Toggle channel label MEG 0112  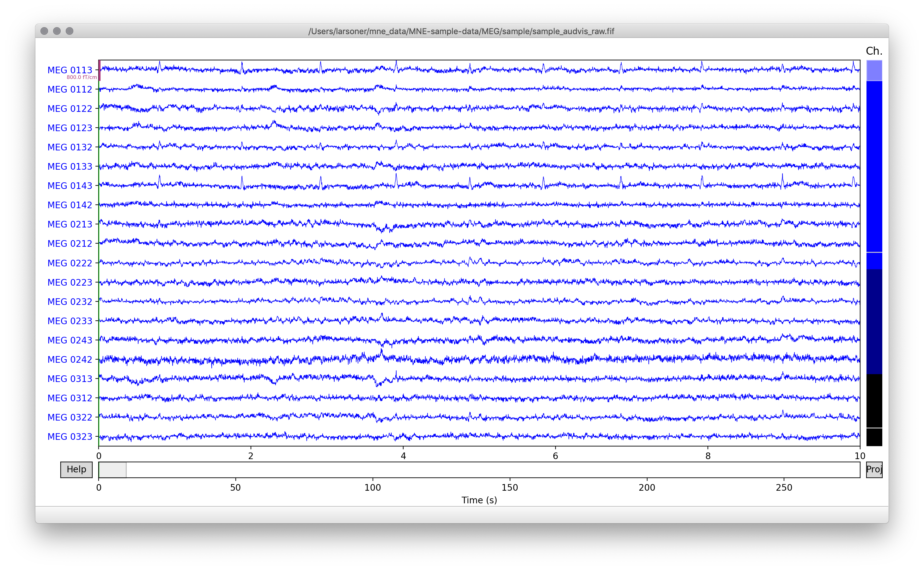coord(70,89)
